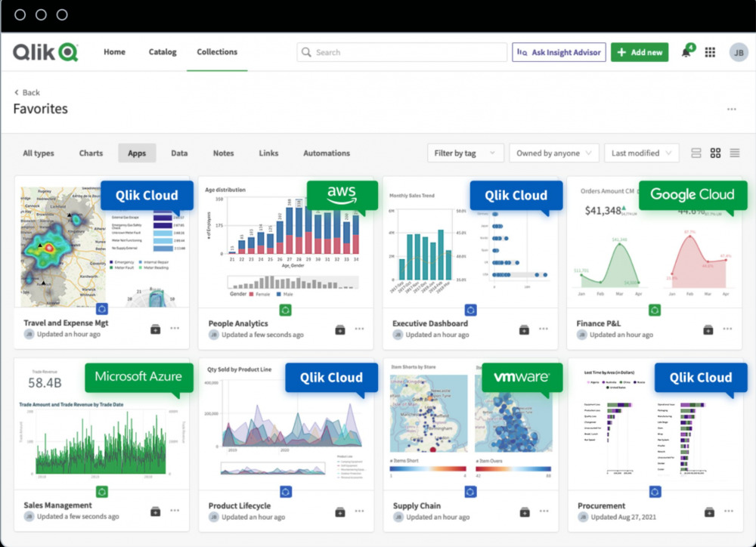Add Executive Dashboard to collection
The image size is (756, 547).
[524, 329]
